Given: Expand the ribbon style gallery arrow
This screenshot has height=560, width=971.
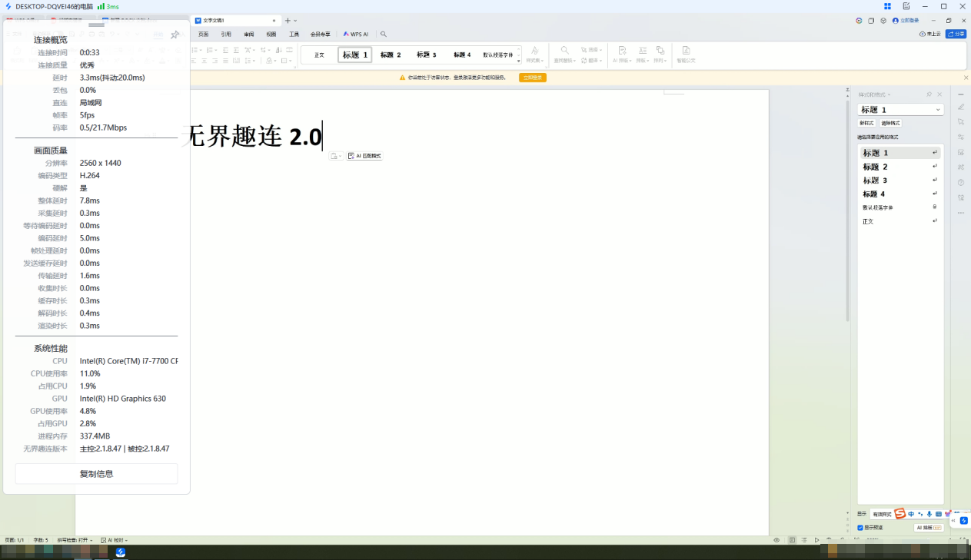Looking at the screenshot, I should point(518,61).
